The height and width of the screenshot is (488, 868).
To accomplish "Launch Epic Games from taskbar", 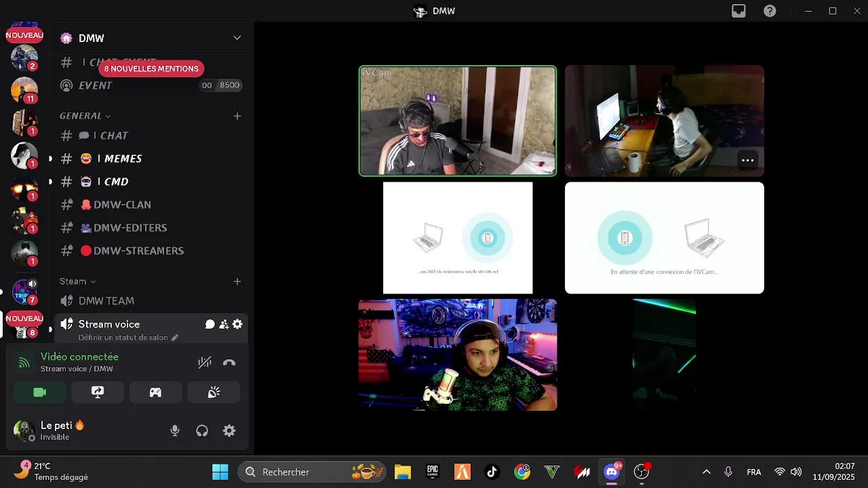I will (x=433, y=472).
